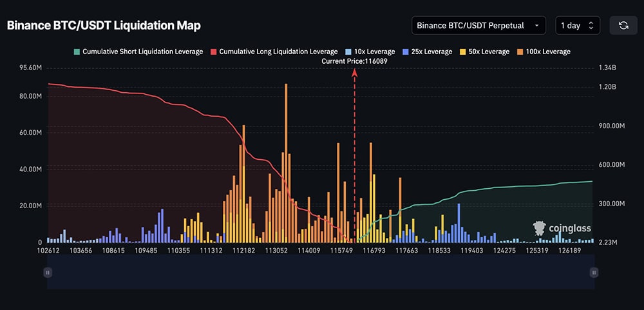The image size is (644, 310).
Task: Click the tall blue bar near 119403
Action: [459, 222]
